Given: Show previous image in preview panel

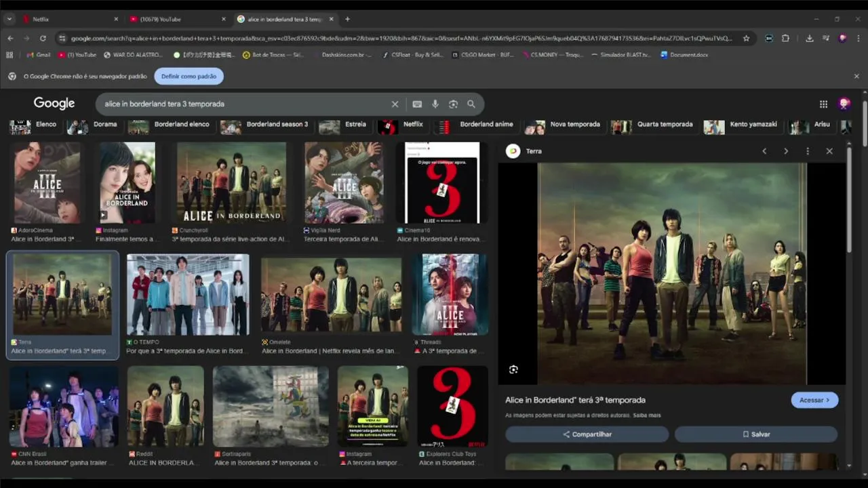Looking at the screenshot, I should (x=764, y=151).
